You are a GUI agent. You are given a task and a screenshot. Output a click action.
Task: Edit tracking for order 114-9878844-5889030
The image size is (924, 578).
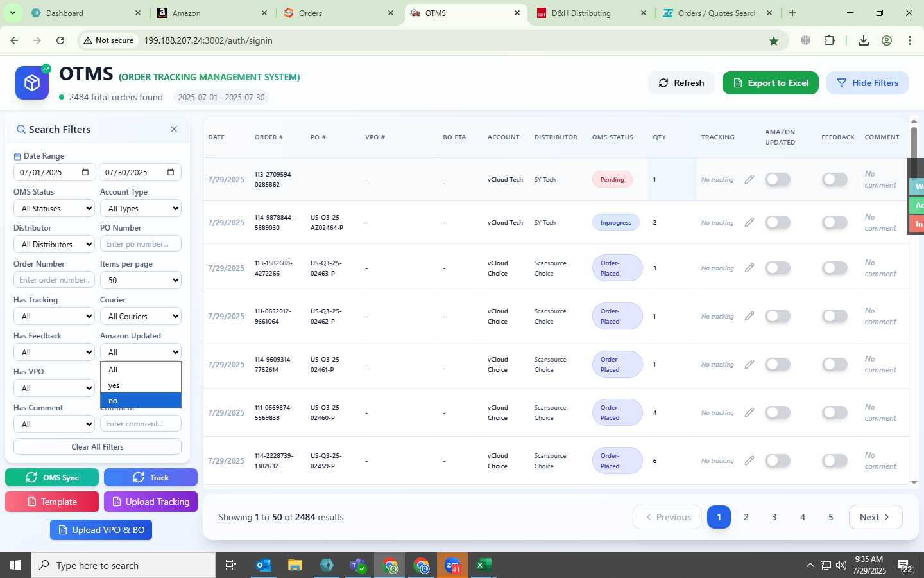tap(749, 222)
